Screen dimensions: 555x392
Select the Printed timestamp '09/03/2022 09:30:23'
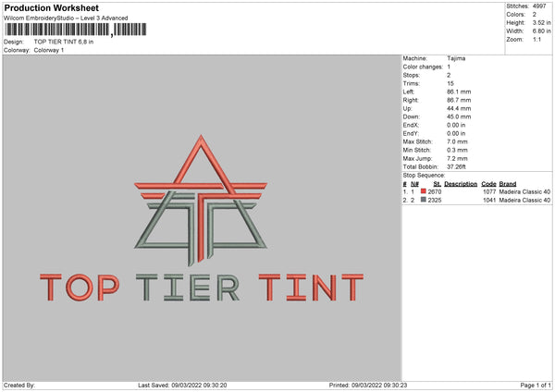[x=379, y=386]
